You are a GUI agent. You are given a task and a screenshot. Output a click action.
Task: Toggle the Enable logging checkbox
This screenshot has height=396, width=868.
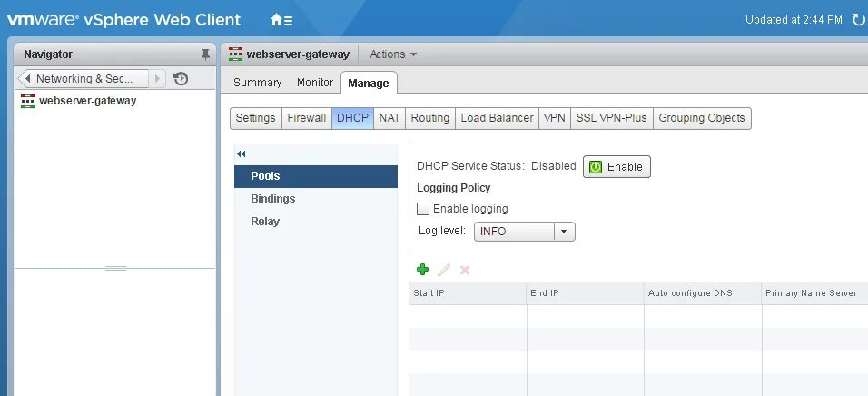pos(422,209)
